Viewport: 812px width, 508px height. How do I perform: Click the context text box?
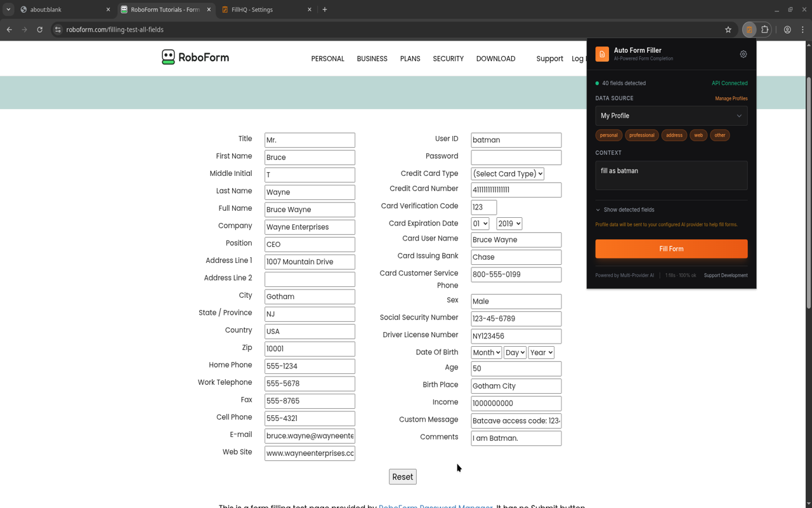[671, 175]
